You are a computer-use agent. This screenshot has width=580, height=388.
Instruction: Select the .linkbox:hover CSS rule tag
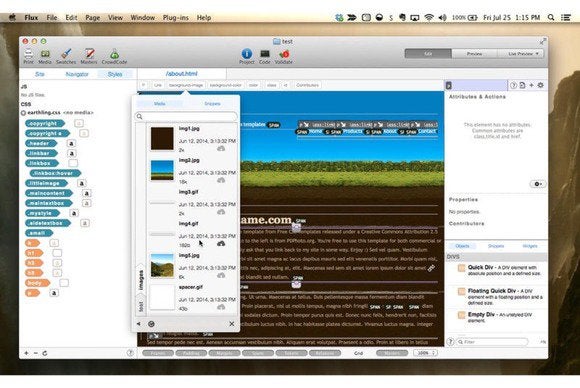click(x=55, y=173)
